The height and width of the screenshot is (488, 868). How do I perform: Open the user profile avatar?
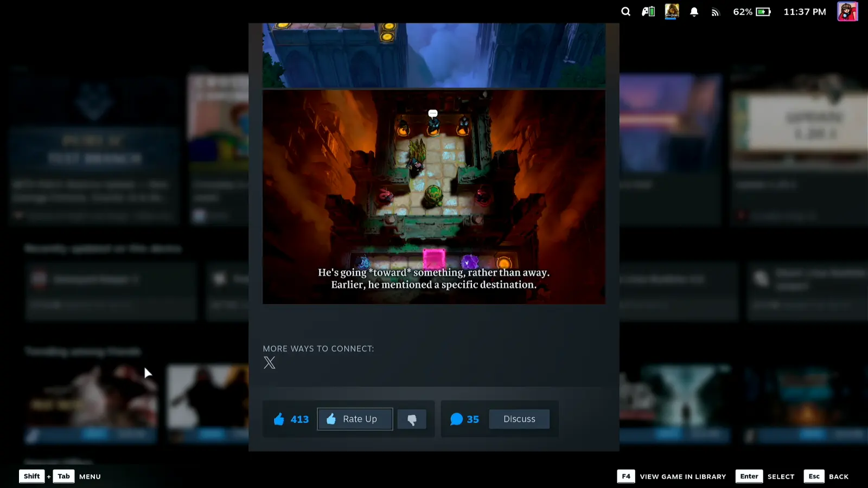pos(847,11)
